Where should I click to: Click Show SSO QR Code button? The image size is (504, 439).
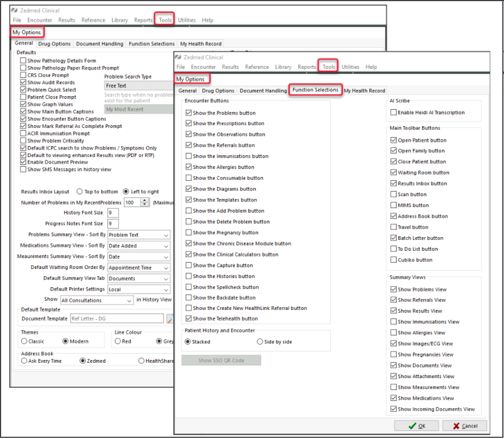[x=221, y=360]
